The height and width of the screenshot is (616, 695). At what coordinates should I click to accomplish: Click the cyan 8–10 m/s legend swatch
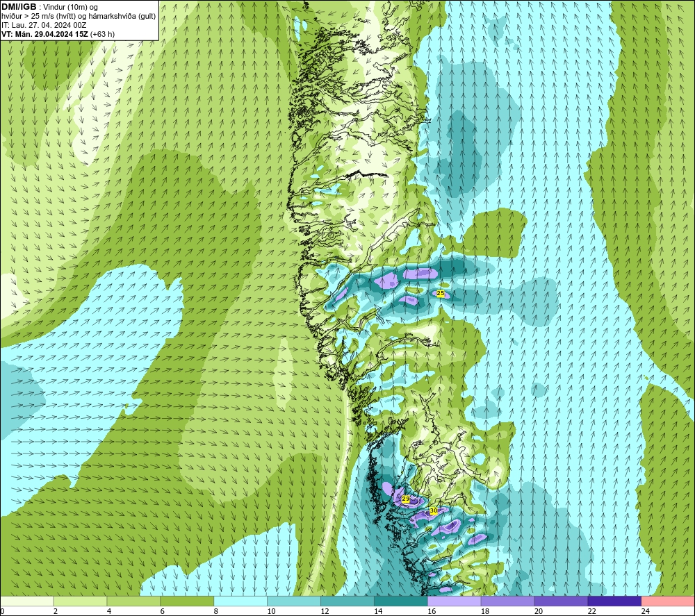(x=240, y=601)
